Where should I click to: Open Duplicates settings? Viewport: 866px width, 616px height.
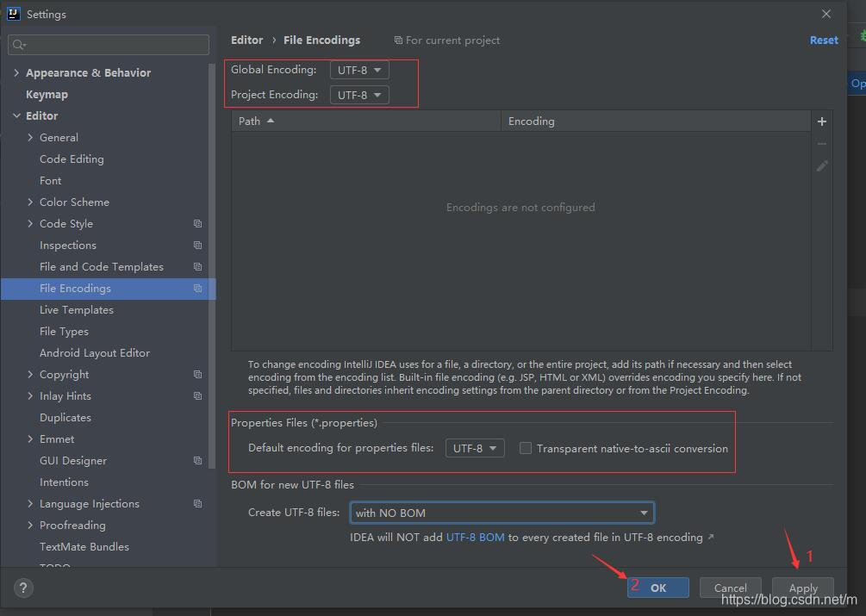click(x=65, y=417)
